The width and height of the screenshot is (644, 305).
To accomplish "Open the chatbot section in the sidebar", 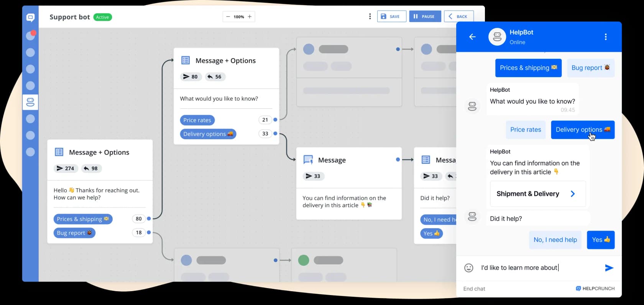I will tap(30, 102).
